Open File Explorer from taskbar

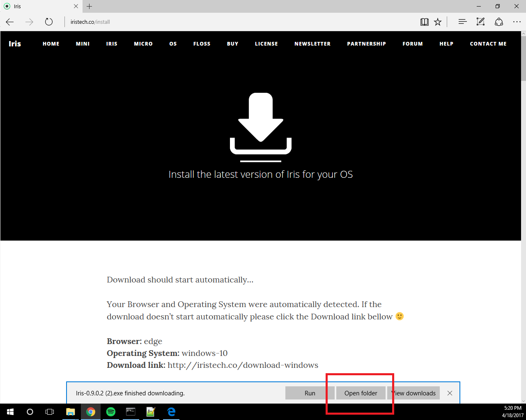click(x=71, y=412)
